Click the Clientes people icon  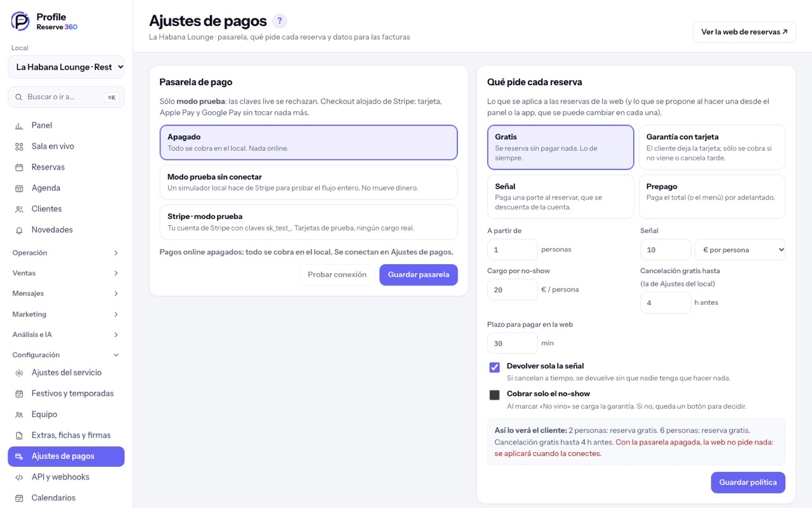[19, 209]
